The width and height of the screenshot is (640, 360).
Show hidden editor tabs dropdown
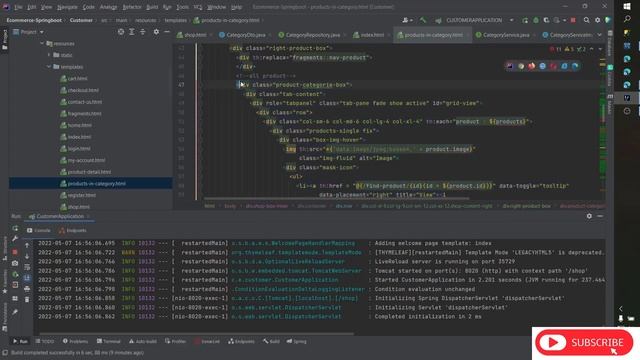tap(600, 35)
